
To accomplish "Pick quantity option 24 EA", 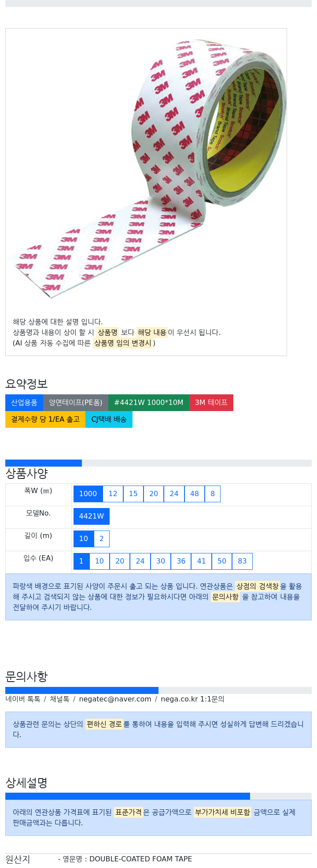I will pos(140,561).
